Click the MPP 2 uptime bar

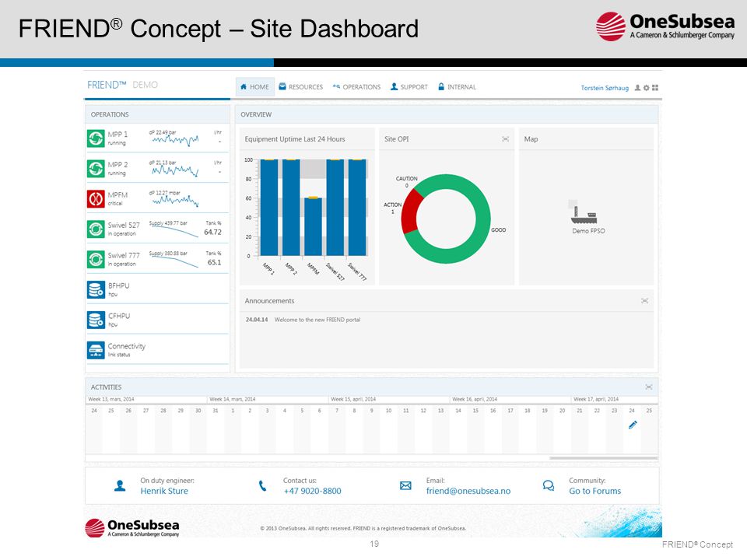(x=291, y=208)
